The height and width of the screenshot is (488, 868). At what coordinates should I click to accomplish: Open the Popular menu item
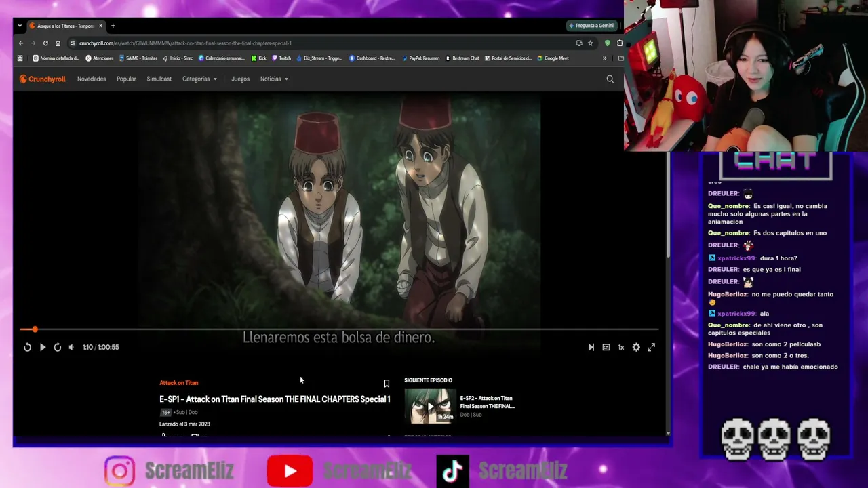click(126, 79)
